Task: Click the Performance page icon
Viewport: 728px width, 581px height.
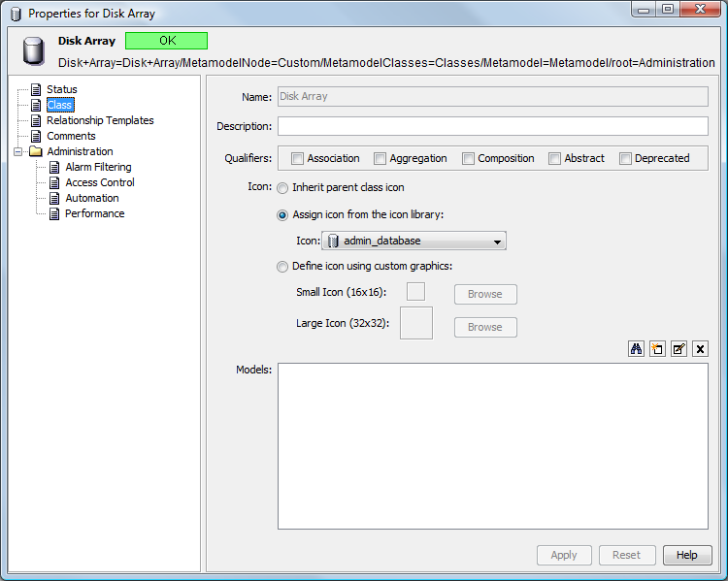Action: 54,213
